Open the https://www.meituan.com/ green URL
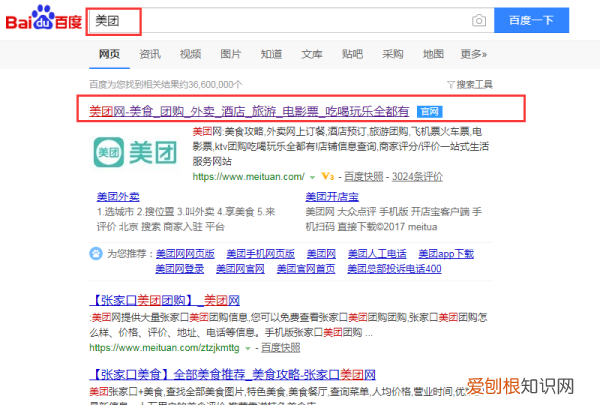 249,176
